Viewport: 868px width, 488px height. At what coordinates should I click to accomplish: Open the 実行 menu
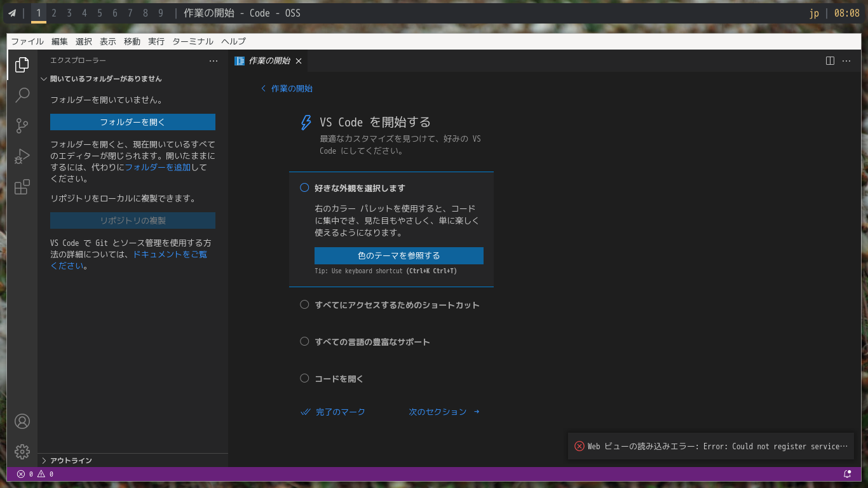click(156, 41)
